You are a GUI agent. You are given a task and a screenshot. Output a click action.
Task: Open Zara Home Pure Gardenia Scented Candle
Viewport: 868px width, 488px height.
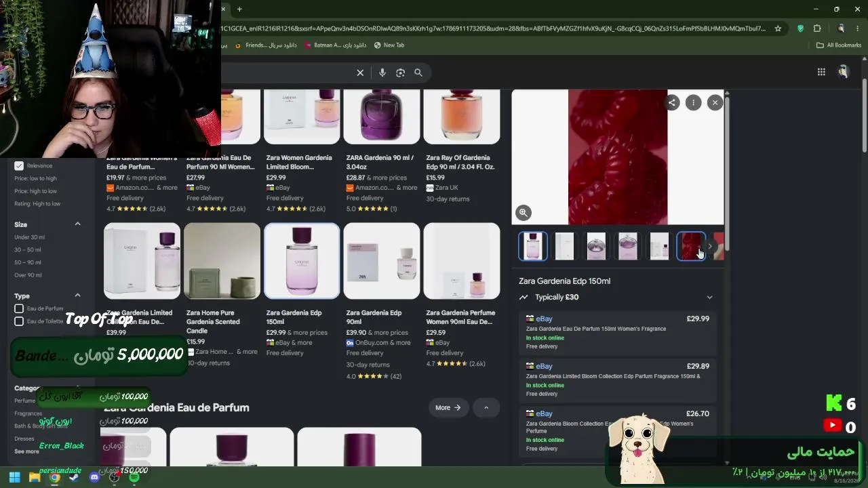coord(222,295)
